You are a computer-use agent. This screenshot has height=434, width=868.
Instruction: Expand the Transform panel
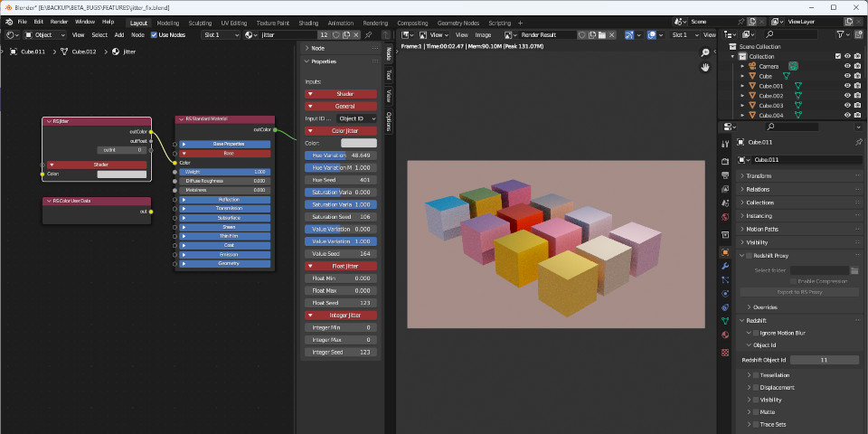[759, 176]
